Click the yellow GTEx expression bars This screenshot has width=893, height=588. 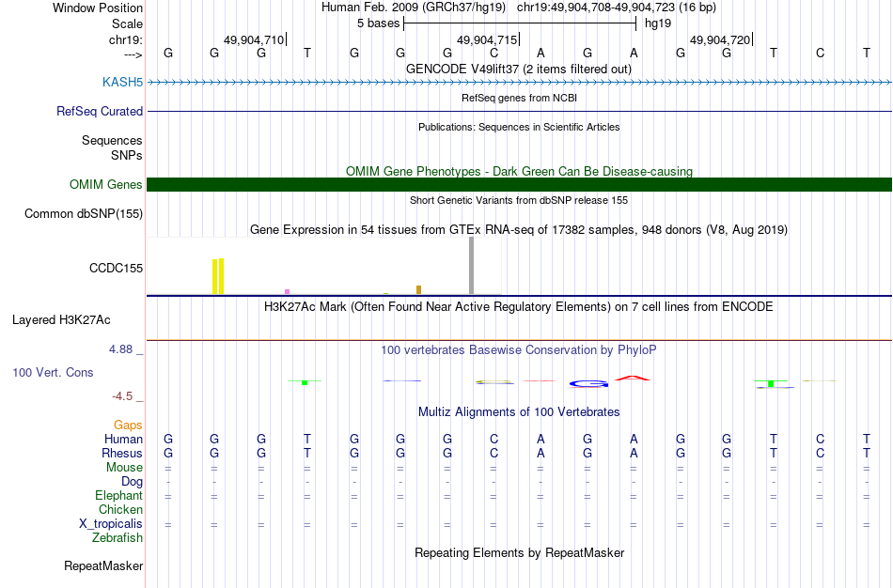pyautogui.click(x=218, y=276)
